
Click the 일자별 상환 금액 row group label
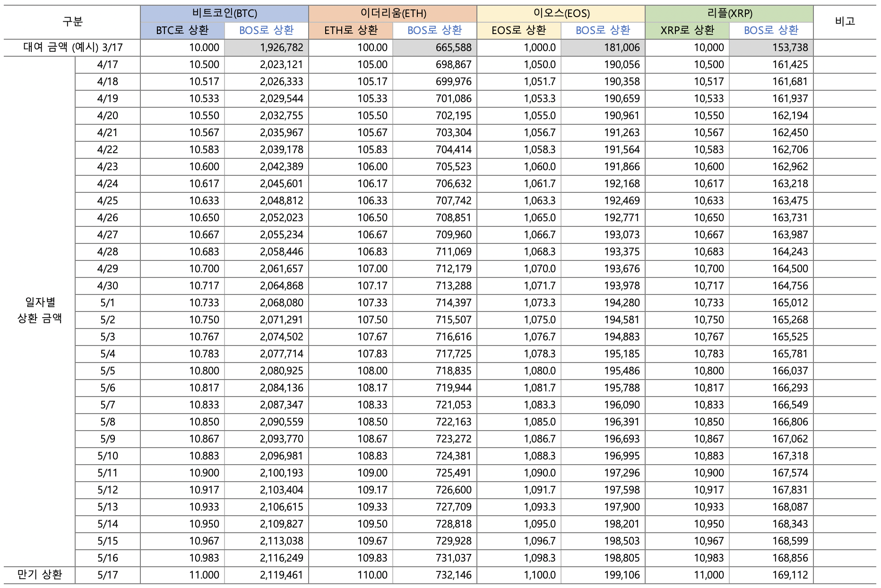(x=40, y=311)
